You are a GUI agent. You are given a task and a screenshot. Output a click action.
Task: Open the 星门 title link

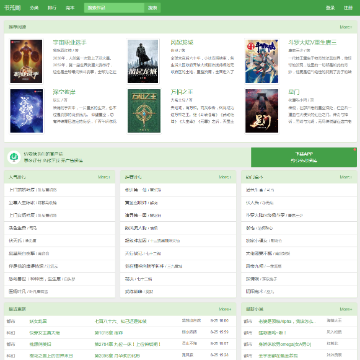[294, 92]
